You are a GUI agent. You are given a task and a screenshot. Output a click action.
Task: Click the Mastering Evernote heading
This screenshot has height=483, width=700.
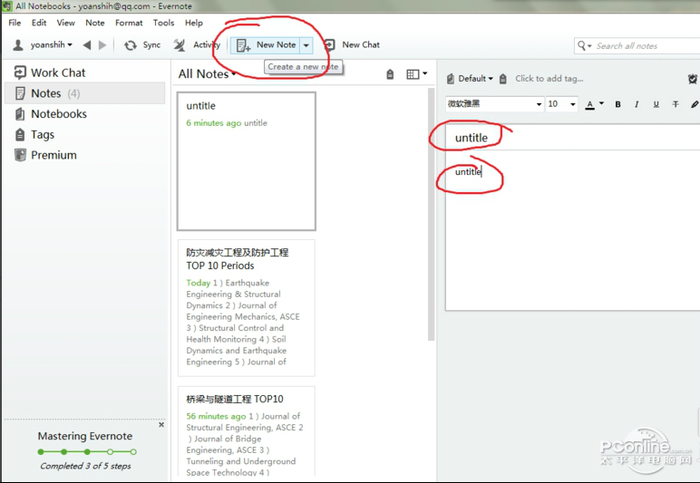pos(85,436)
